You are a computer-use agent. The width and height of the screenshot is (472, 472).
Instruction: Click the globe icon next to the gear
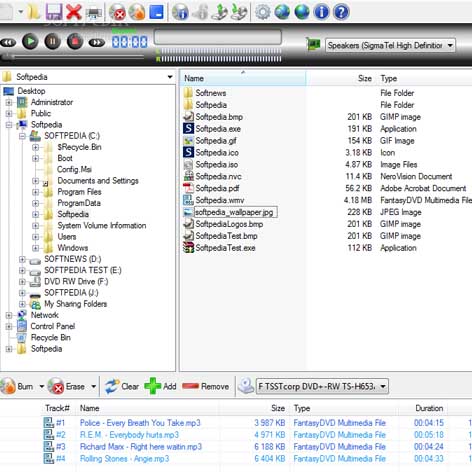[282, 12]
